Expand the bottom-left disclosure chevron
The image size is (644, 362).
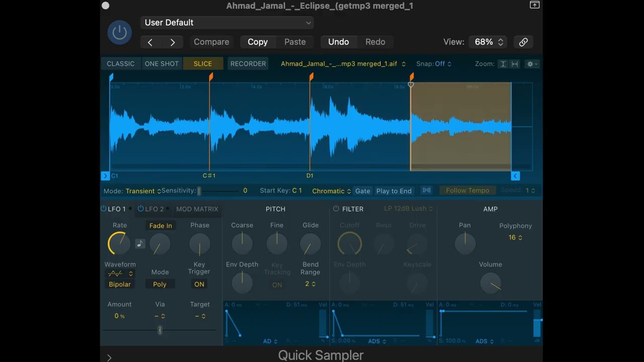(109, 358)
